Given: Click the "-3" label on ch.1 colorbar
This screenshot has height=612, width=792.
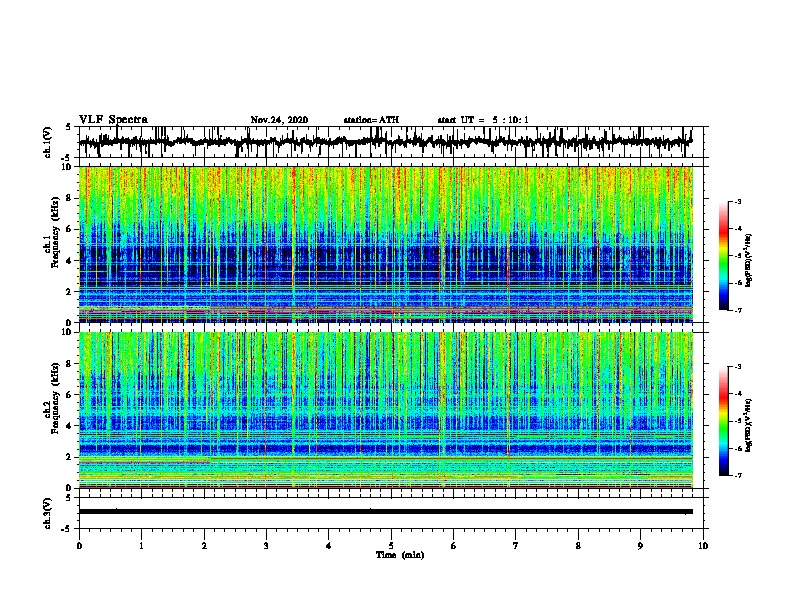Looking at the screenshot, I should (x=737, y=201).
